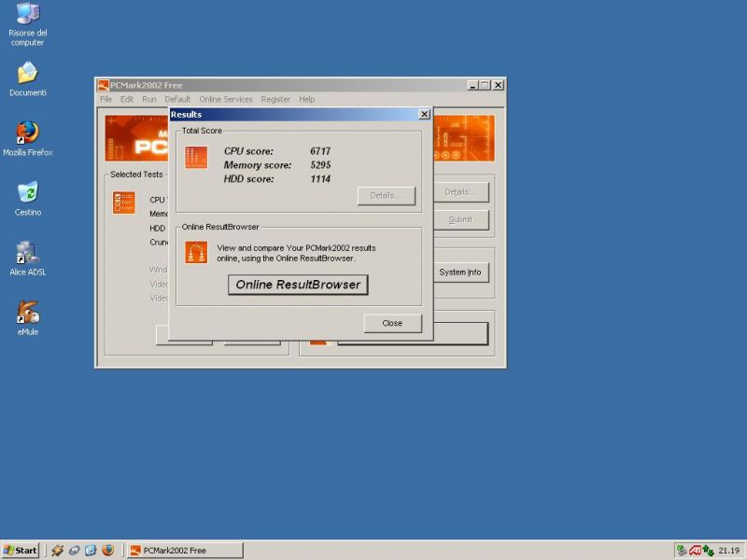Open the Default menu
747x560 pixels.
pos(177,99)
